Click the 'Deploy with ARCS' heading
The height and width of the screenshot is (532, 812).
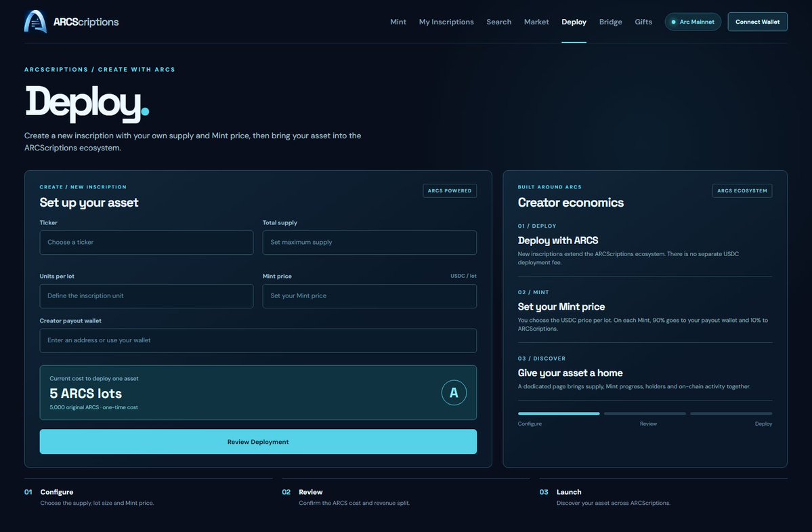558,241
